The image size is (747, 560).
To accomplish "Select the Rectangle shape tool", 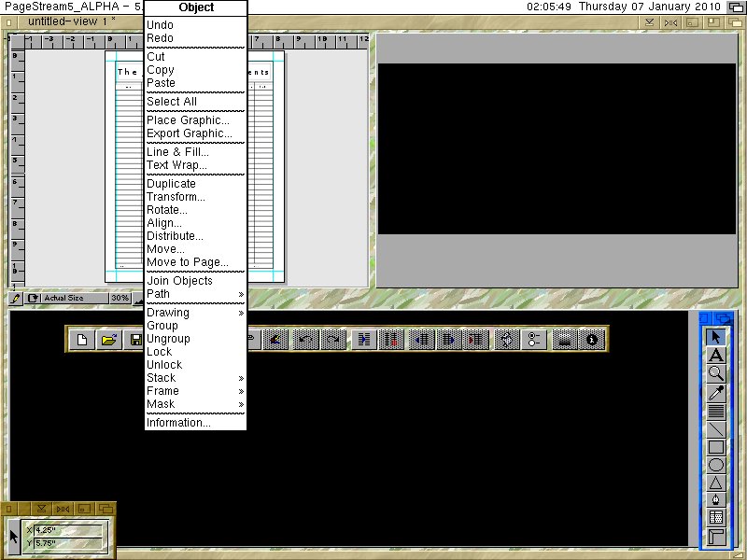I will coord(716,447).
